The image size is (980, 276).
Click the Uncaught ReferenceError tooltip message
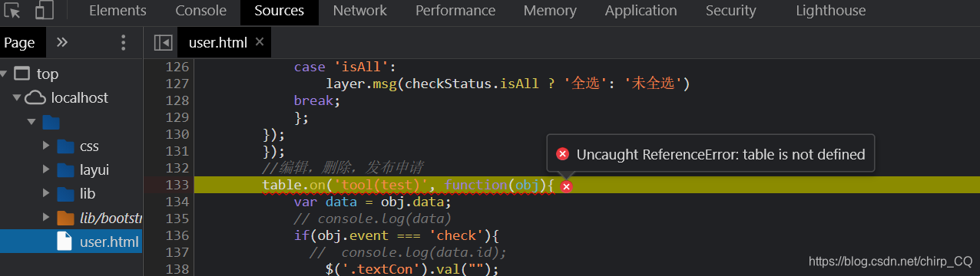pos(720,154)
